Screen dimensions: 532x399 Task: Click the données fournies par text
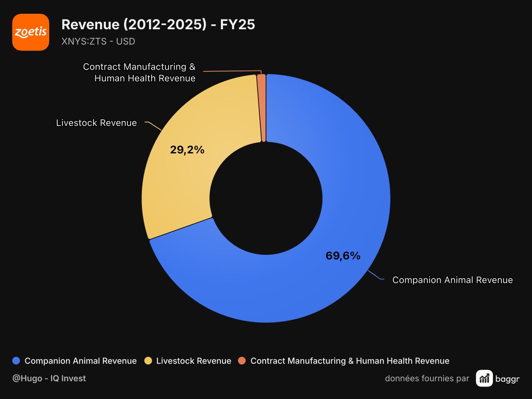click(x=427, y=378)
